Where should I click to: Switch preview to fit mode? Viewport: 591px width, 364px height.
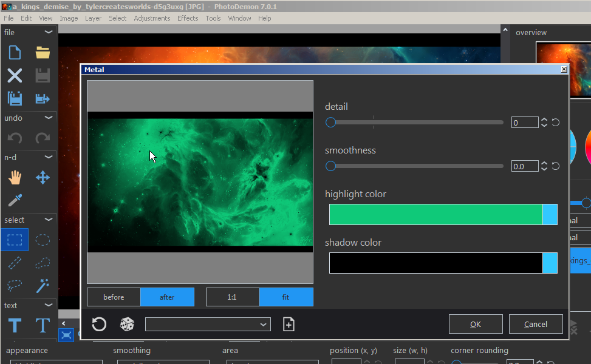click(x=286, y=297)
